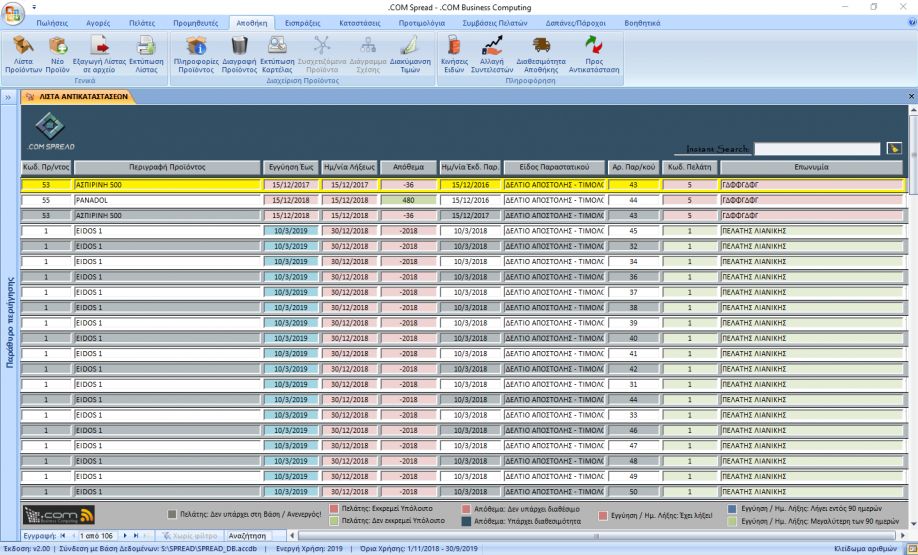The image size is (918, 555).
Task: Click the Instant Search brush icon
Action: tap(894, 149)
